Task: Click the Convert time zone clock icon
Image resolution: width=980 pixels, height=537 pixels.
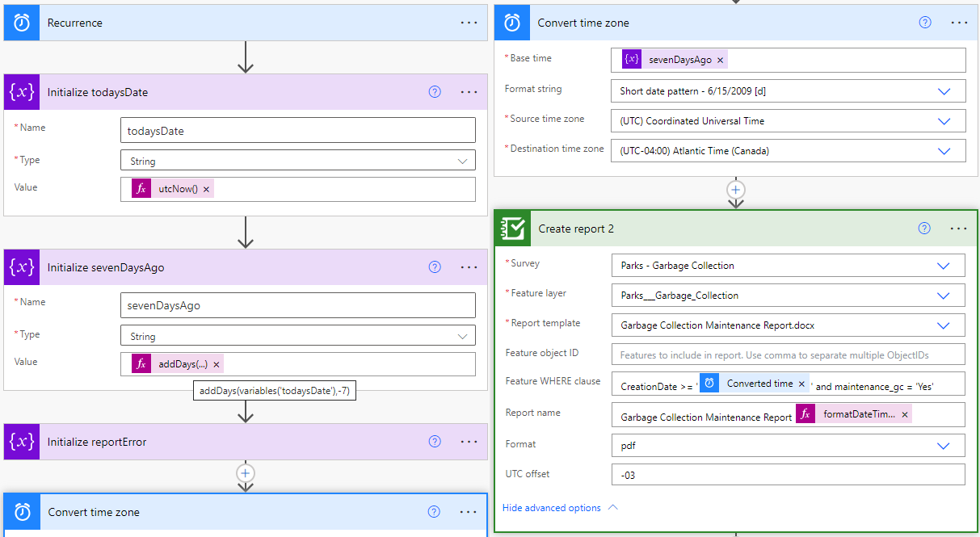Action: [x=511, y=22]
